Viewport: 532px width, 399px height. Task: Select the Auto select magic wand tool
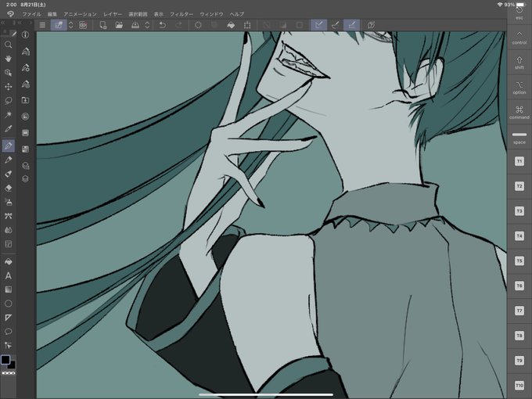pyautogui.click(x=8, y=114)
